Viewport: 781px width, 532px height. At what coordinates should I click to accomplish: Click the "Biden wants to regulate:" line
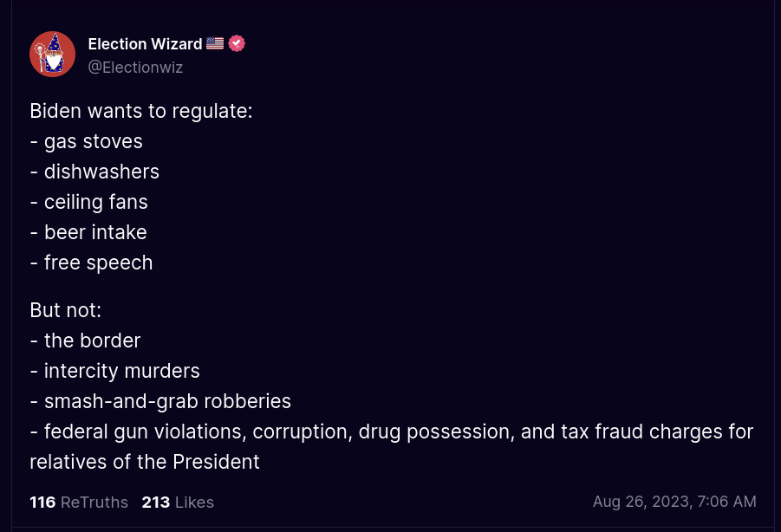tap(141, 111)
